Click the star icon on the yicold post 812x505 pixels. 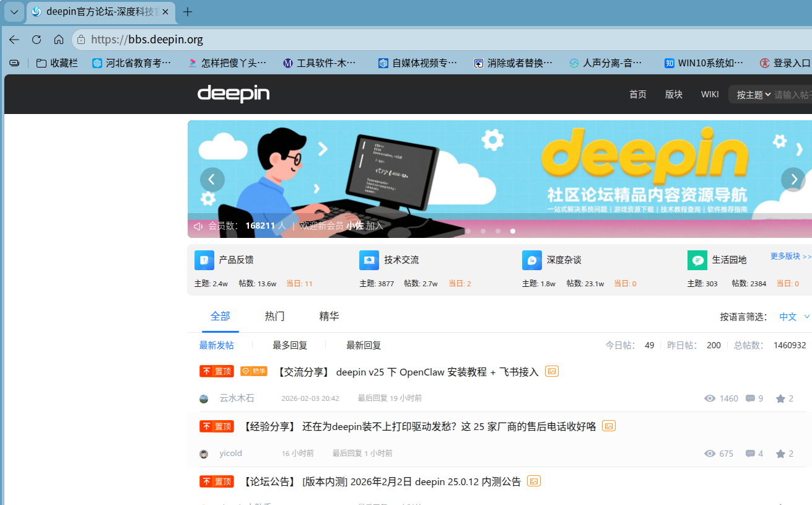[780, 454]
